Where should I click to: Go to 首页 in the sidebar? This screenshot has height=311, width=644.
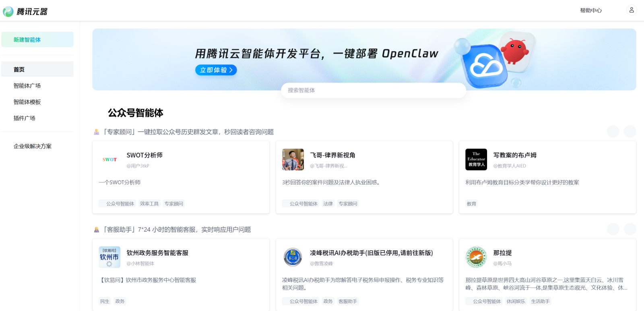click(x=37, y=69)
